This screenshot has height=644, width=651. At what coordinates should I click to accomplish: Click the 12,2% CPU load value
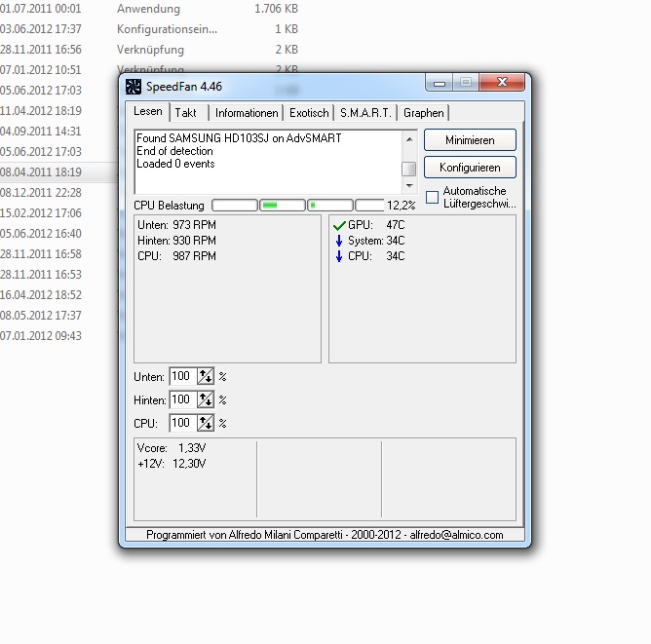tap(402, 206)
